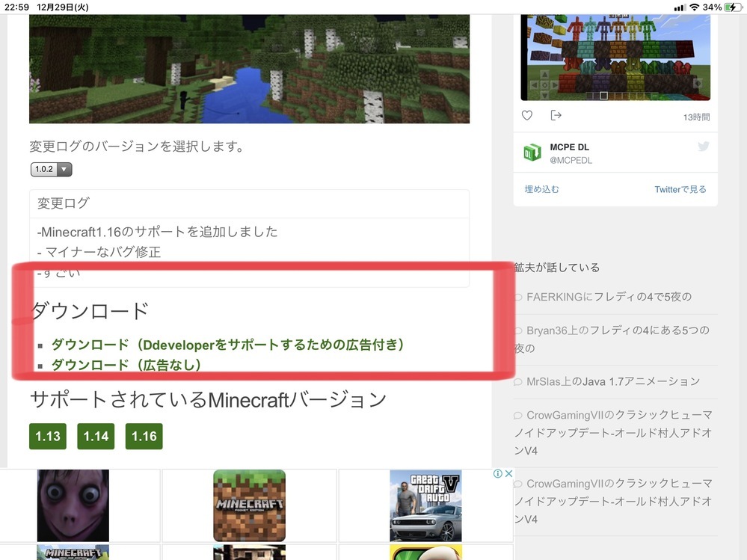747x560 pixels.
Task: Click the download link with ads supporting developer
Action: pyautogui.click(x=227, y=344)
